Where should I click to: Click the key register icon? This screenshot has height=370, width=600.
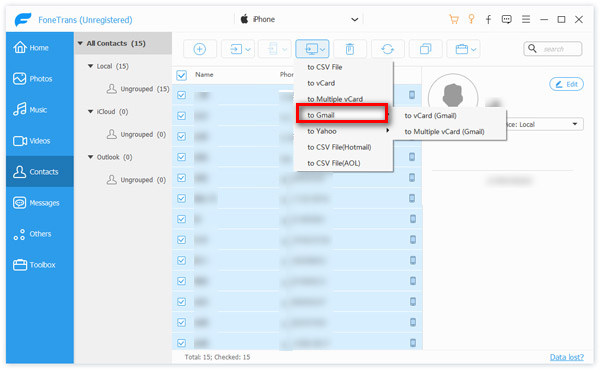[471, 19]
